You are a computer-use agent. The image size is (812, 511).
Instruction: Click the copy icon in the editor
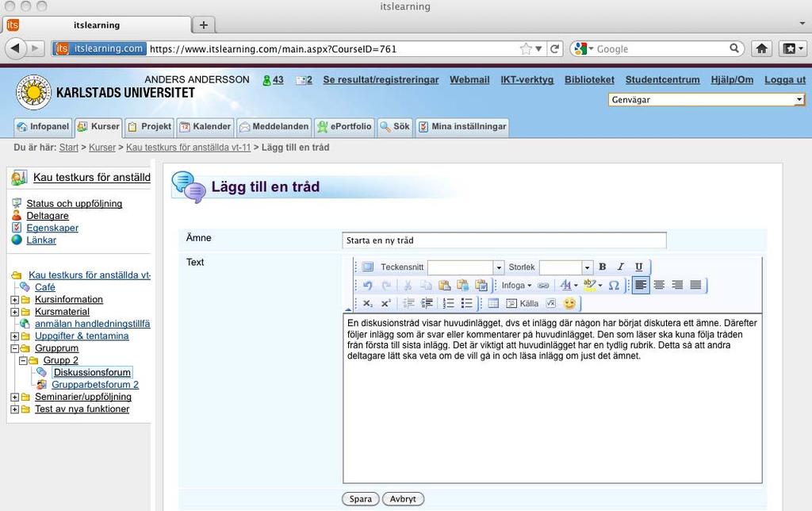pos(426,285)
